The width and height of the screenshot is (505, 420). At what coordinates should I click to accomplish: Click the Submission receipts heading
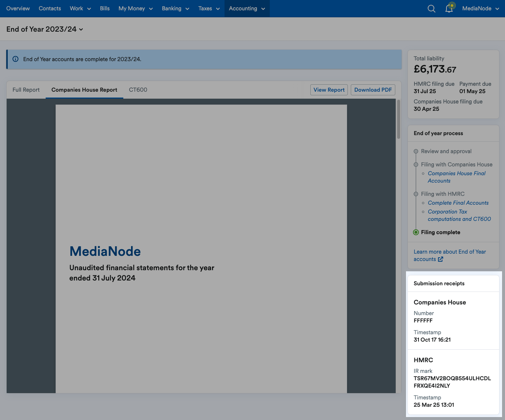(x=439, y=283)
